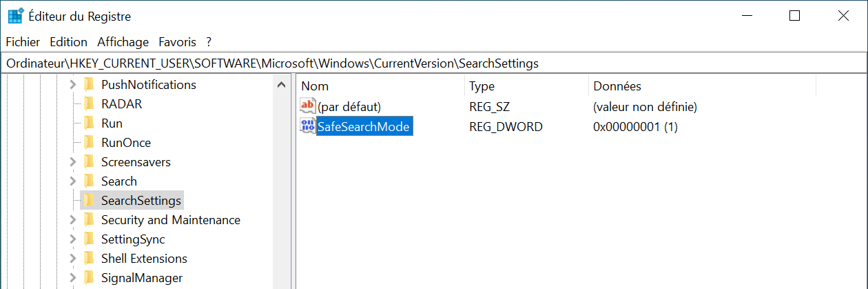Select the SettingSync key label
This screenshot has height=289, width=868.
(133, 239)
